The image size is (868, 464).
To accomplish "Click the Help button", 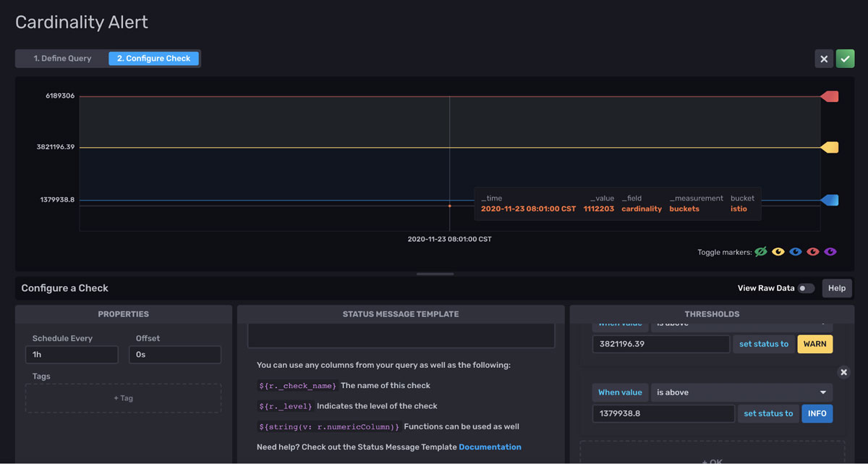I will click(x=837, y=287).
